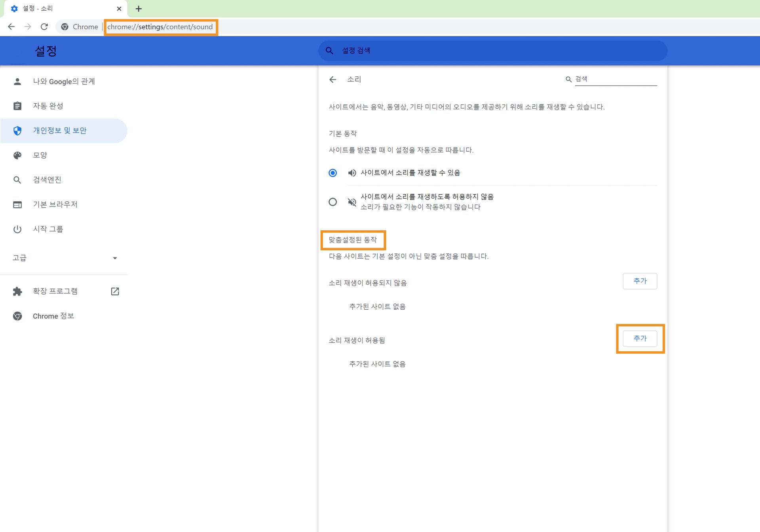Select 사이트에서 소리를 재생할 수 있음 option
This screenshot has width=760, height=532.
point(332,173)
